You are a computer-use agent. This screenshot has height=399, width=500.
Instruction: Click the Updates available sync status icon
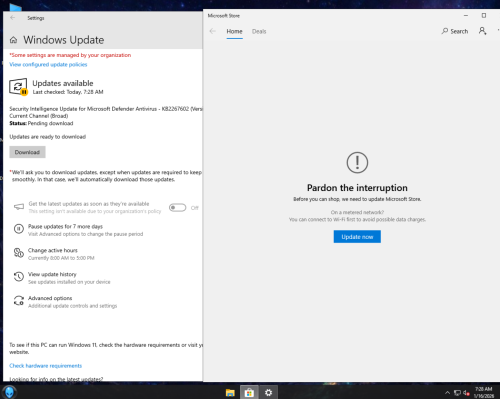(x=18, y=87)
